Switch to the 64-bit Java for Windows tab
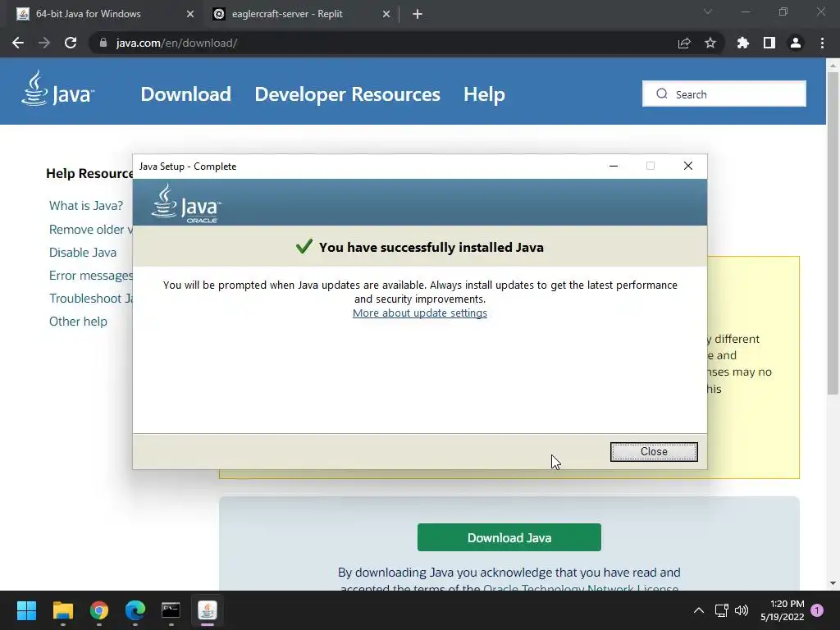840x630 pixels. coord(104,14)
